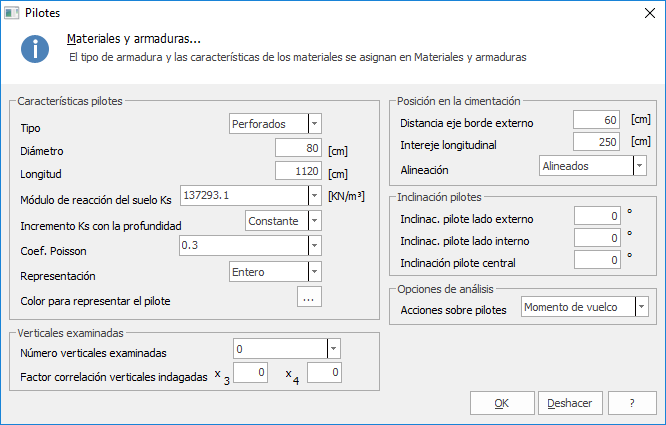Select Inclinación pilote central field
Image resolution: width=666 pixels, height=425 pixels.
(597, 259)
